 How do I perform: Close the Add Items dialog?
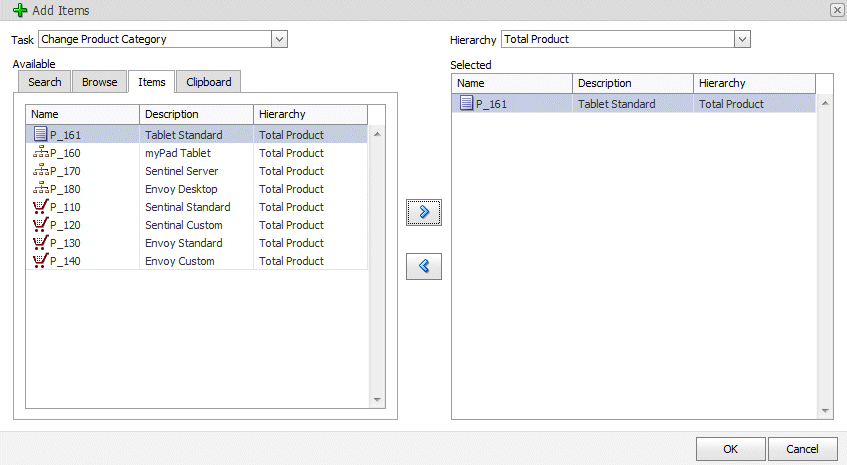(836, 10)
